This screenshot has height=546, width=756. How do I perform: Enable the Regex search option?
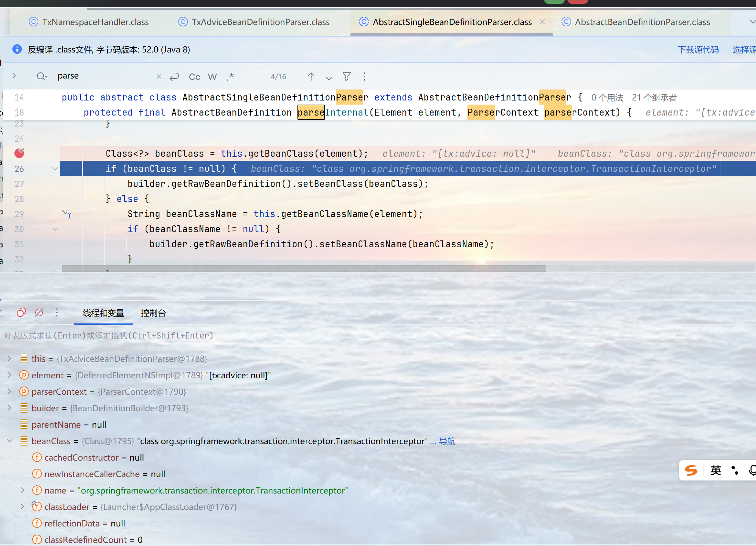click(x=230, y=77)
